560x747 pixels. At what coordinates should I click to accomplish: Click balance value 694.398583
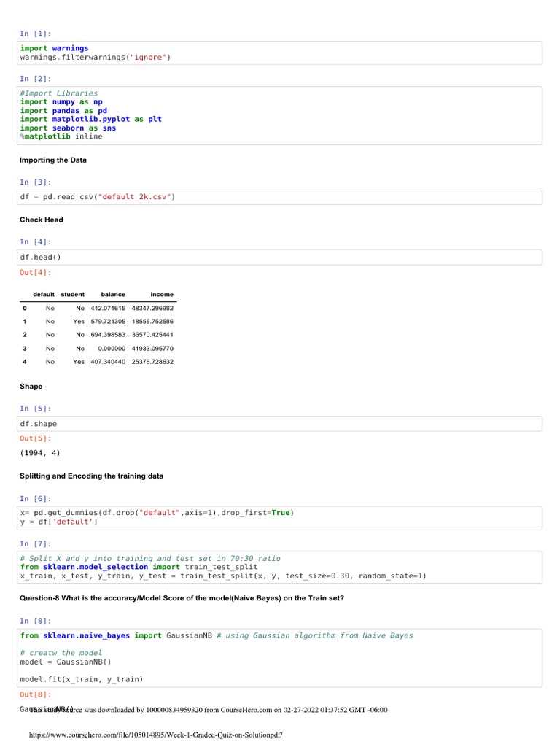108,335
